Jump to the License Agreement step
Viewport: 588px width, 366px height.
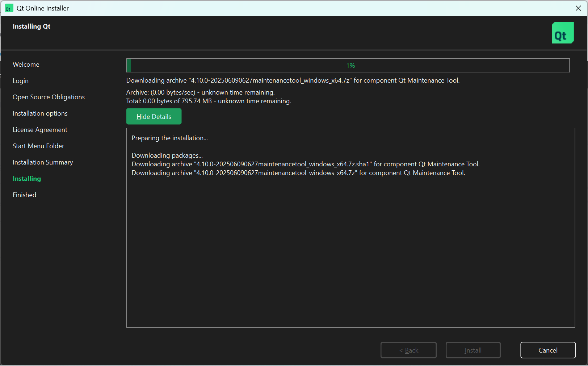pyautogui.click(x=40, y=130)
